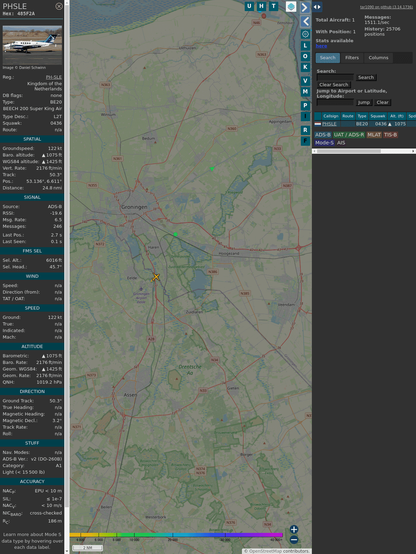Toggle the K map button
The width and height of the screenshot is (416, 554).
[305, 67]
